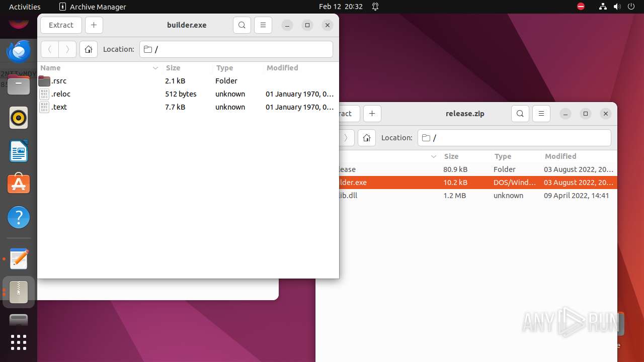Go to home location in builder.exe window

pyautogui.click(x=89, y=49)
